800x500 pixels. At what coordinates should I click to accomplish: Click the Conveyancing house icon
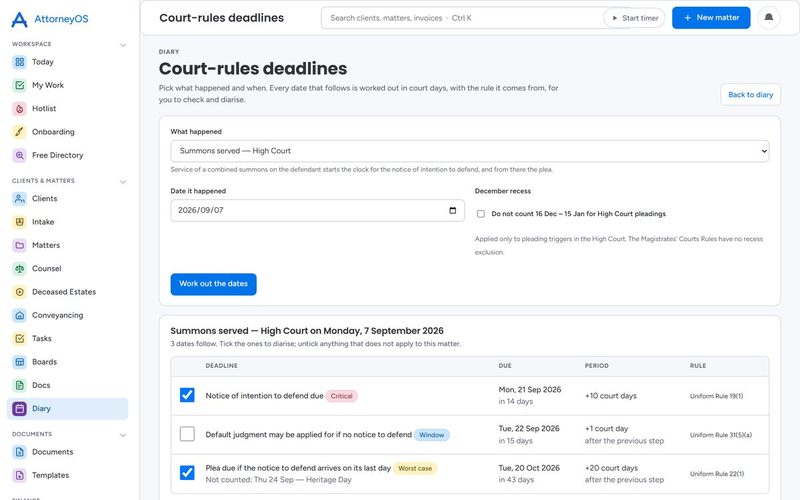tap(19, 315)
